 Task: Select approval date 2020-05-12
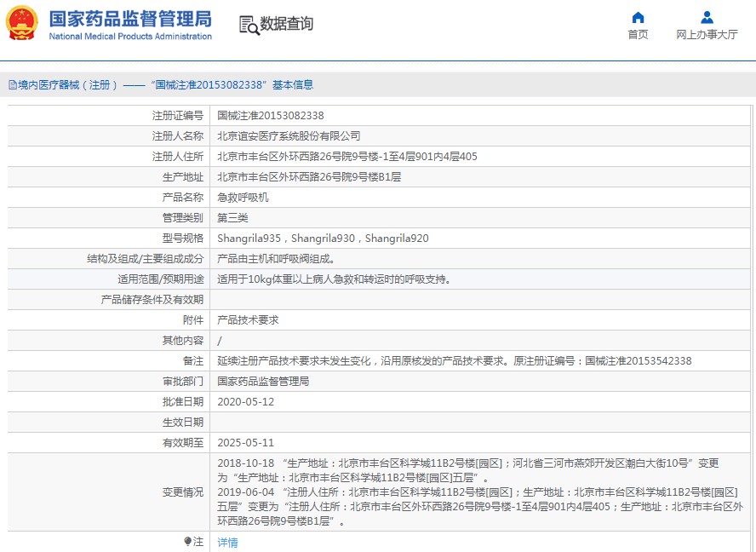pos(246,402)
